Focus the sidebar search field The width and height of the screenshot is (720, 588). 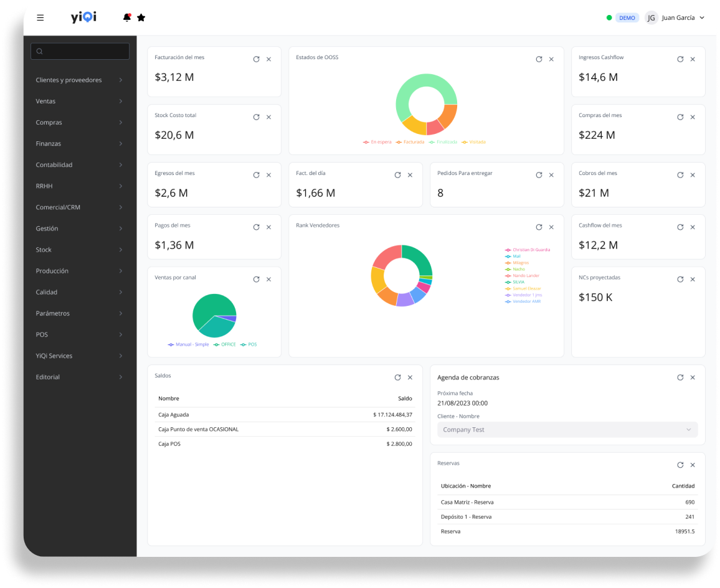point(80,51)
